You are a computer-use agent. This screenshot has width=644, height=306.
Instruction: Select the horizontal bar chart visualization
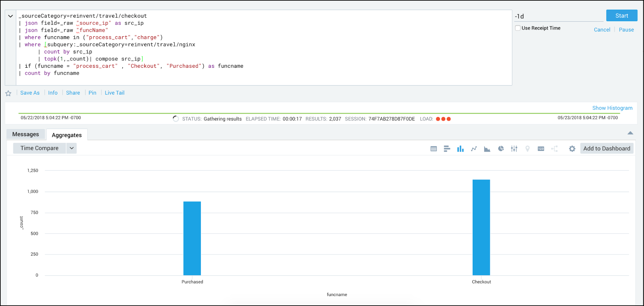pyautogui.click(x=447, y=148)
